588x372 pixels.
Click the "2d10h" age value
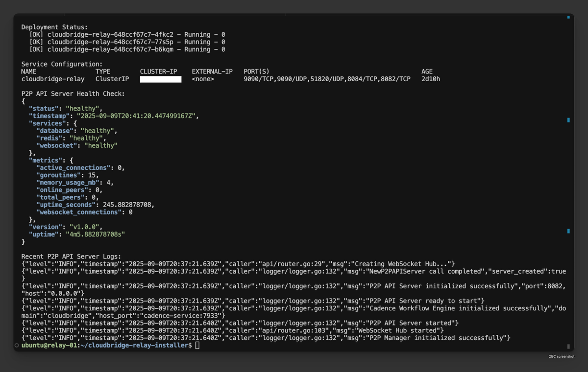(x=431, y=79)
